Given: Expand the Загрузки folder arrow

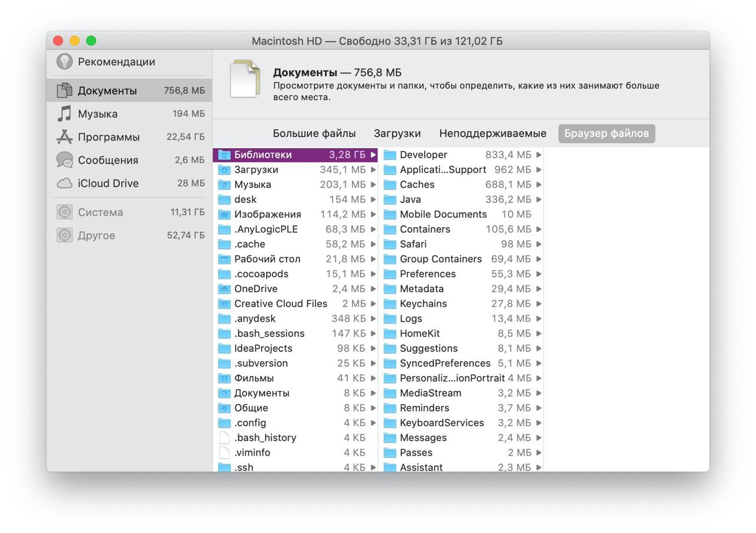Looking at the screenshot, I should (373, 169).
